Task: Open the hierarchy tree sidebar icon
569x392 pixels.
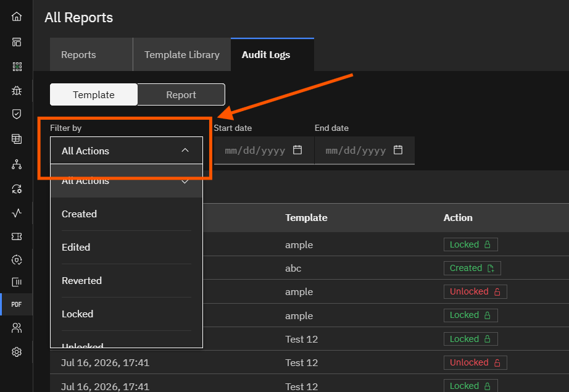Action: point(16,164)
